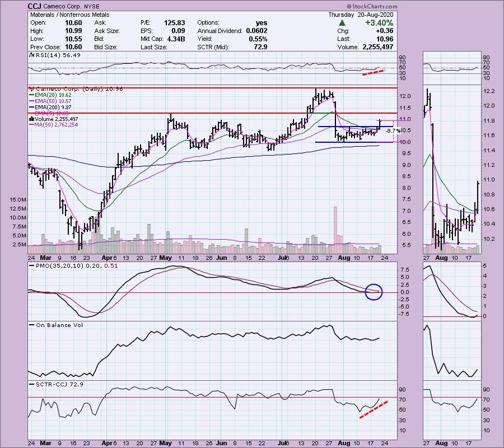
Task: Click the Annual Dividend value 0.0602
Action: [x=256, y=31]
